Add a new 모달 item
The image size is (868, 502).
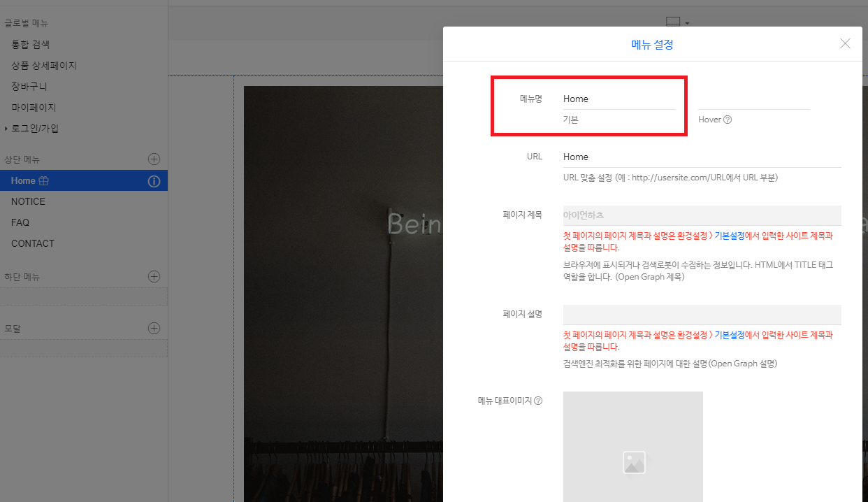(x=154, y=328)
